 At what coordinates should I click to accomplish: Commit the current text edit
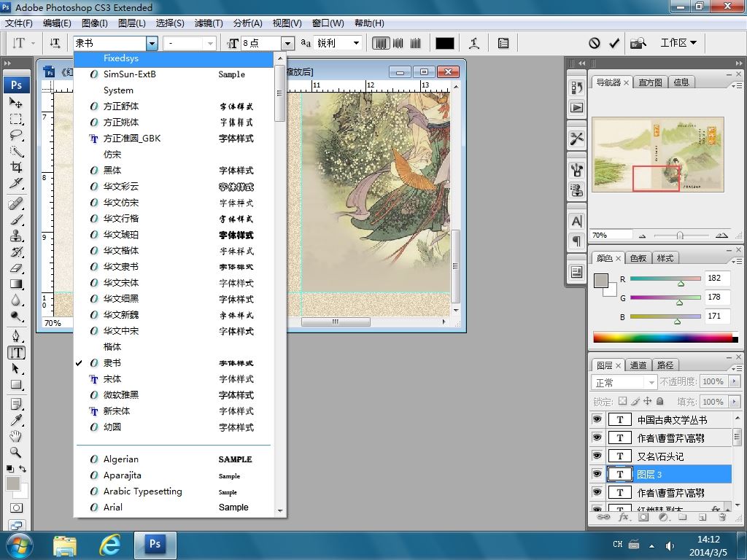tap(614, 43)
